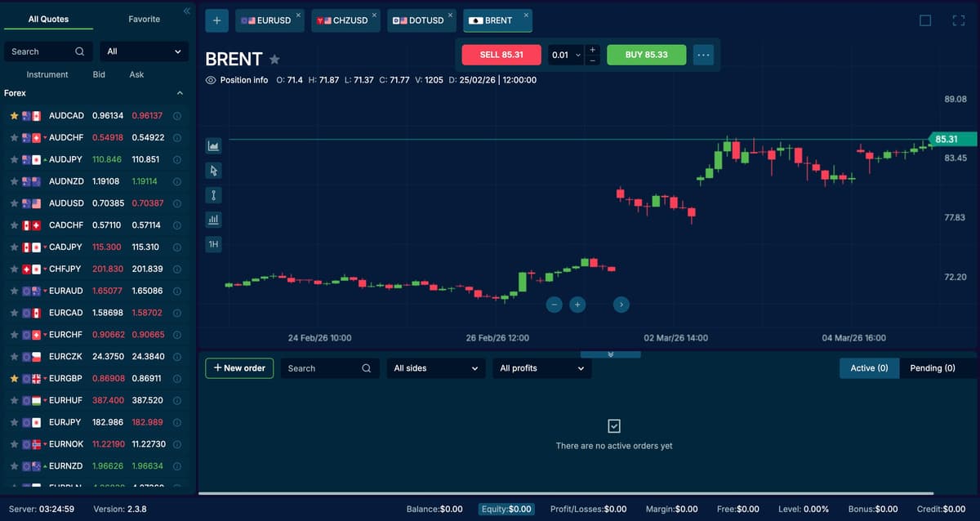The width and height of the screenshot is (980, 521).
Task: Click the SELL 85.31 button
Action: click(501, 54)
